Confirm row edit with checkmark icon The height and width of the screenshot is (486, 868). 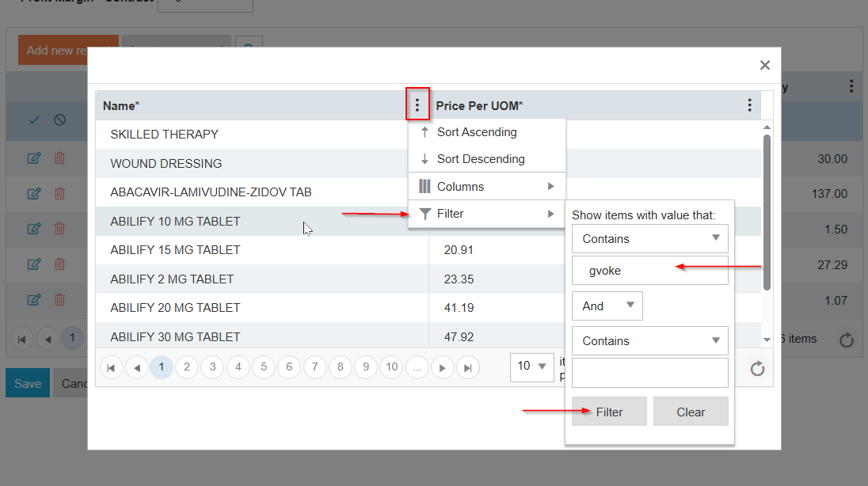click(34, 120)
